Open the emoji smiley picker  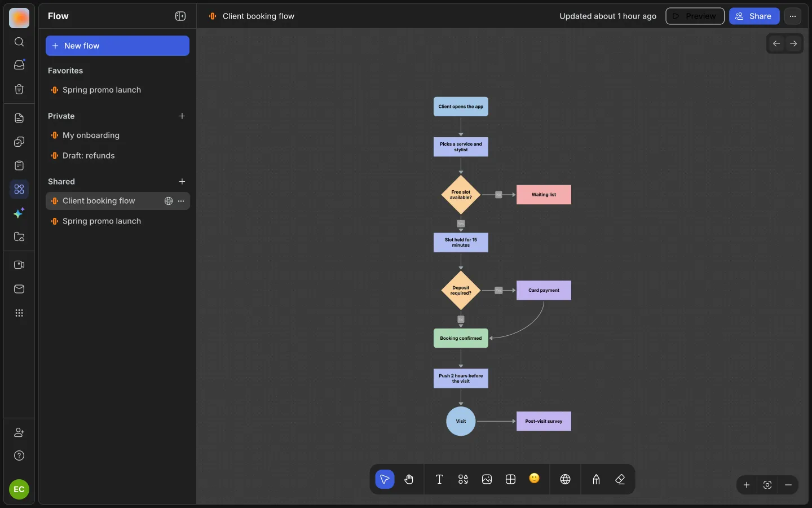coord(535,479)
